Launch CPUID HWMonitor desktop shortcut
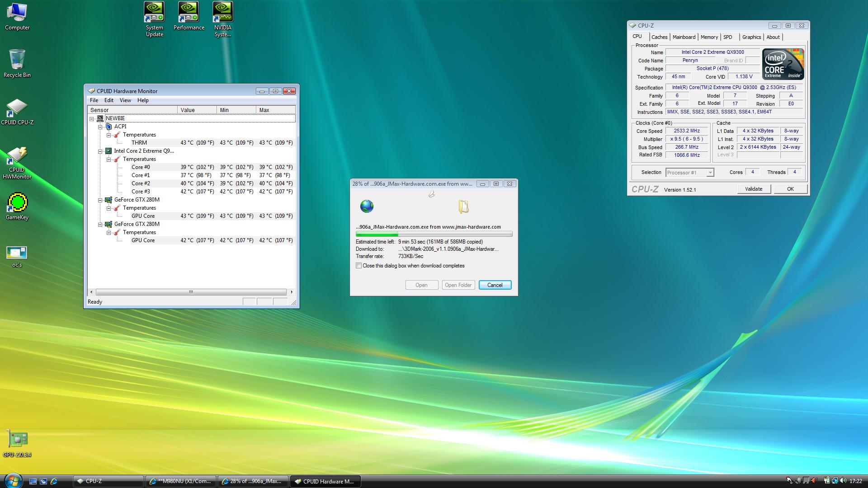This screenshot has width=868, height=488. pyautogui.click(x=17, y=163)
